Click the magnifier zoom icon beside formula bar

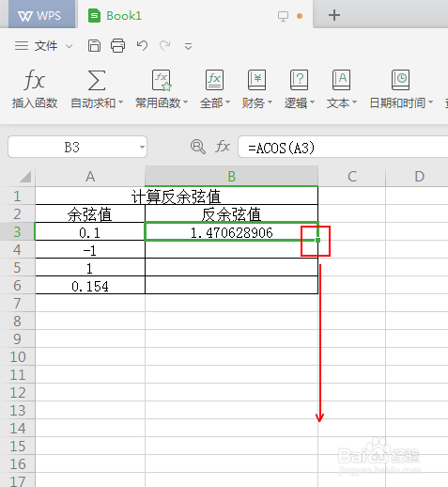click(x=198, y=147)
